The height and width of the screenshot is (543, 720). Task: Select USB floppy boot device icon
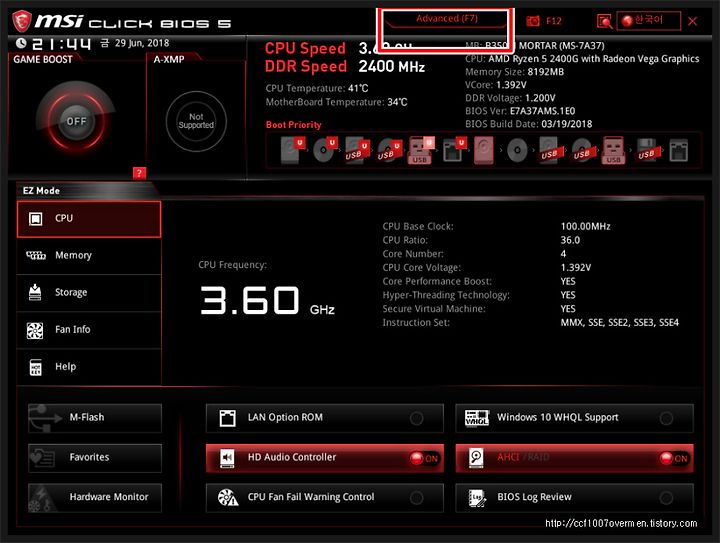pyautogui.click(x=647, y=150)
